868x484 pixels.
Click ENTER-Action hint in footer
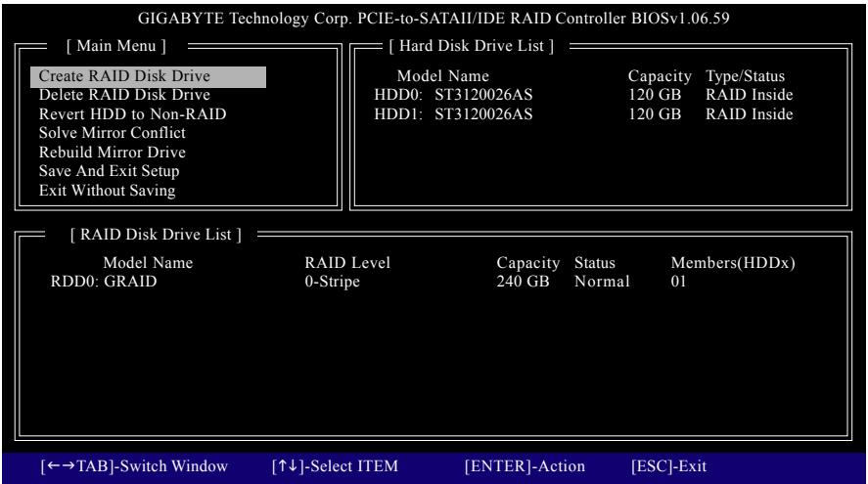tap(525, 466)
